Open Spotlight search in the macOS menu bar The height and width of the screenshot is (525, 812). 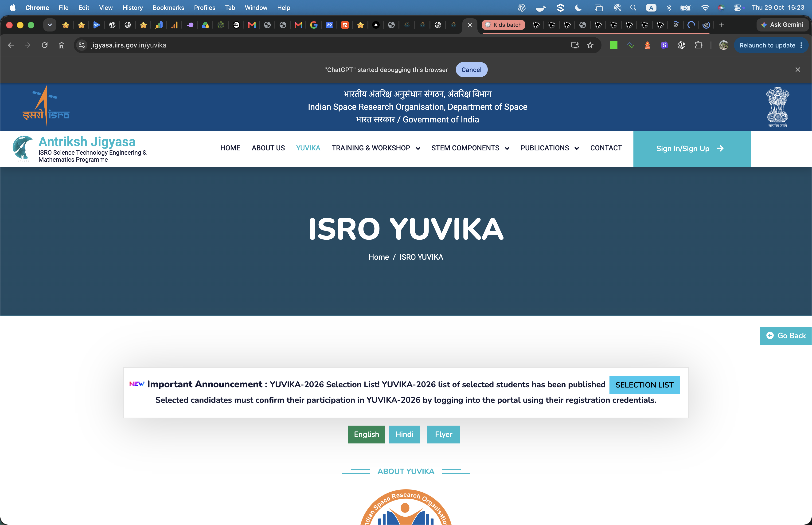633,8
